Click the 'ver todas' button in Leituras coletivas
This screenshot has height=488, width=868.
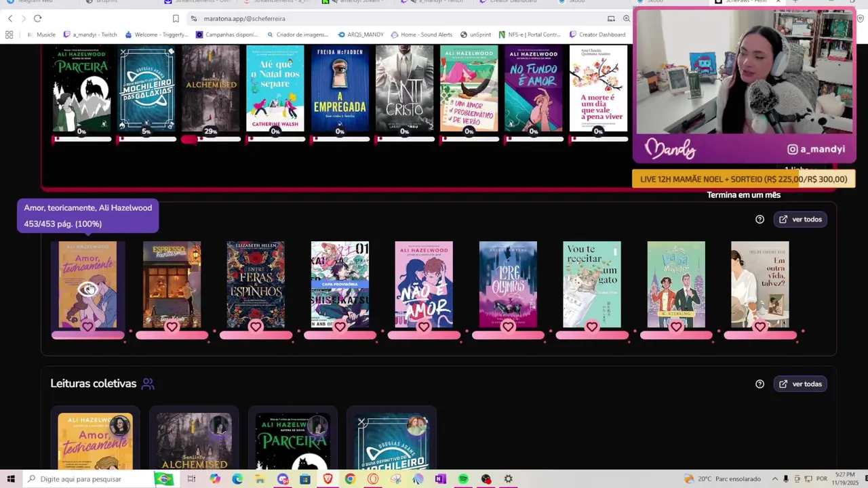pos(800,384)
